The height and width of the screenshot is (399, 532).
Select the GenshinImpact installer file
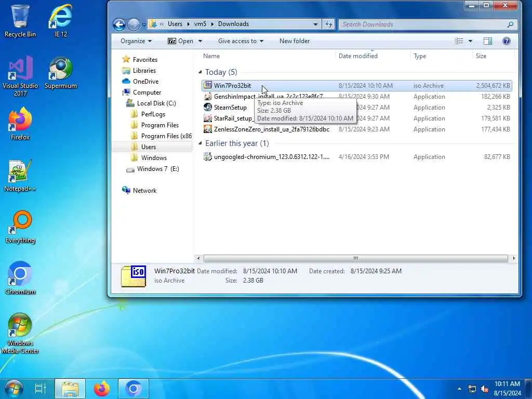click(356, 96)
